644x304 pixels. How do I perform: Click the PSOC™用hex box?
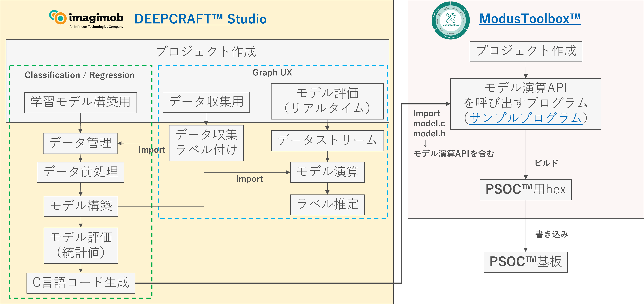pos(526,190)
